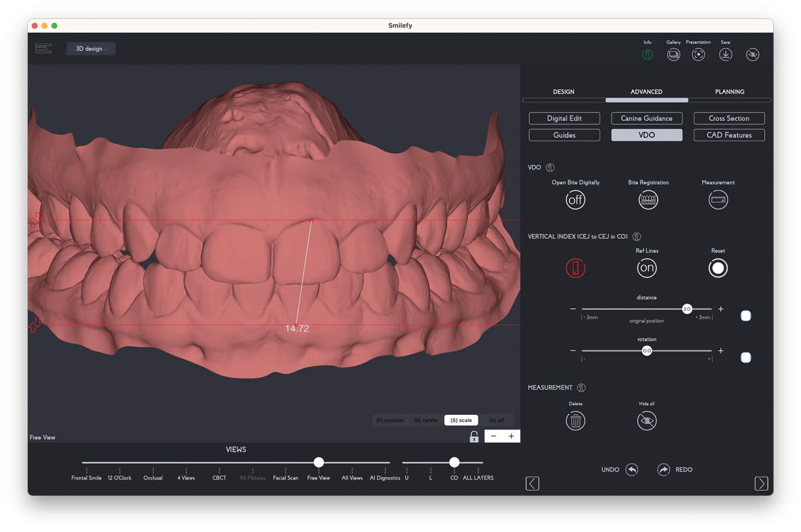
Task: Click the Canine Guidance button
Action: (646, 118)
